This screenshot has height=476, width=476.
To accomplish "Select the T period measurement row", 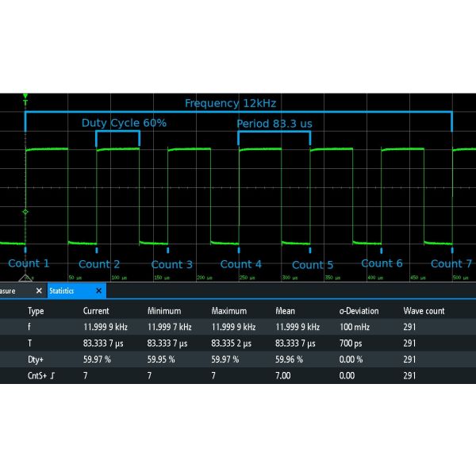I will click(238, 343).
